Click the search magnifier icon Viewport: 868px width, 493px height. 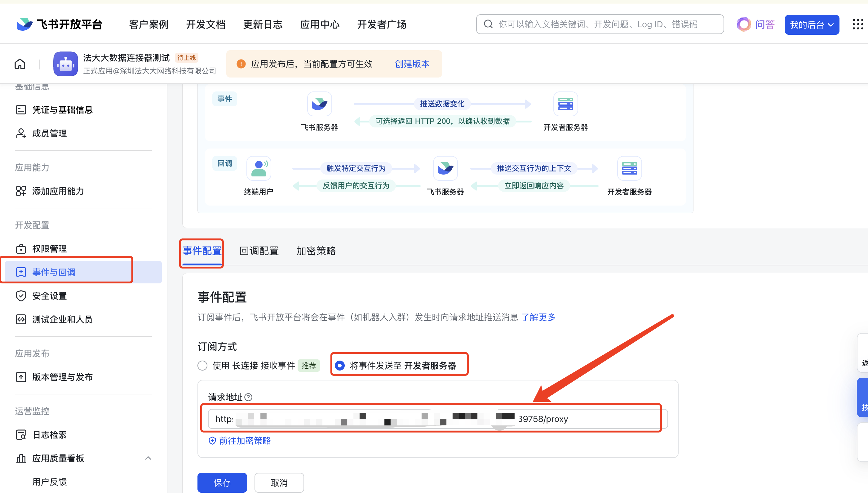(488, 24)
